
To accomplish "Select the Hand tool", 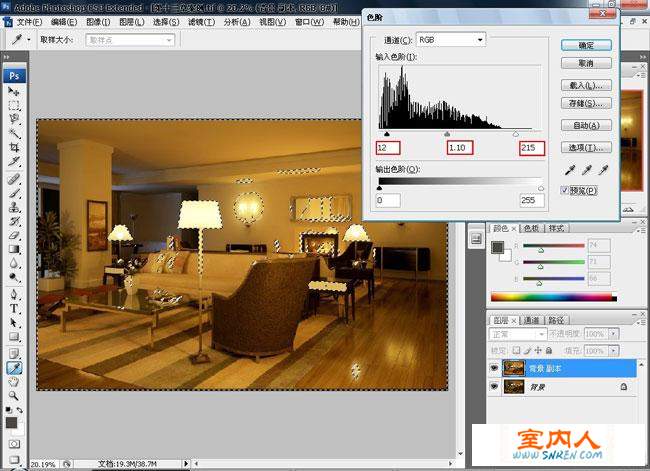I will pos(14,382).
